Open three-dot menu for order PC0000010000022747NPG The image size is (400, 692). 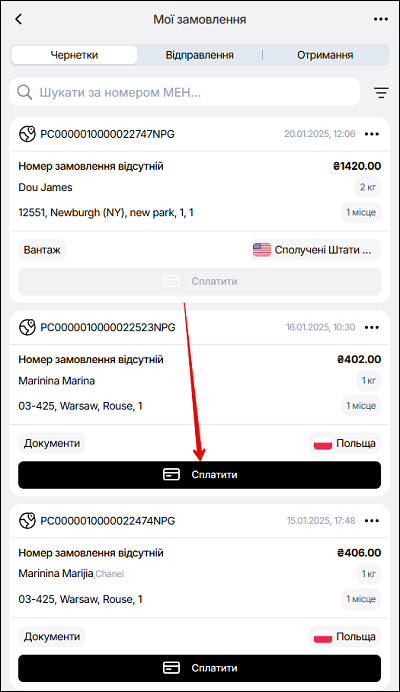[372, 134]
